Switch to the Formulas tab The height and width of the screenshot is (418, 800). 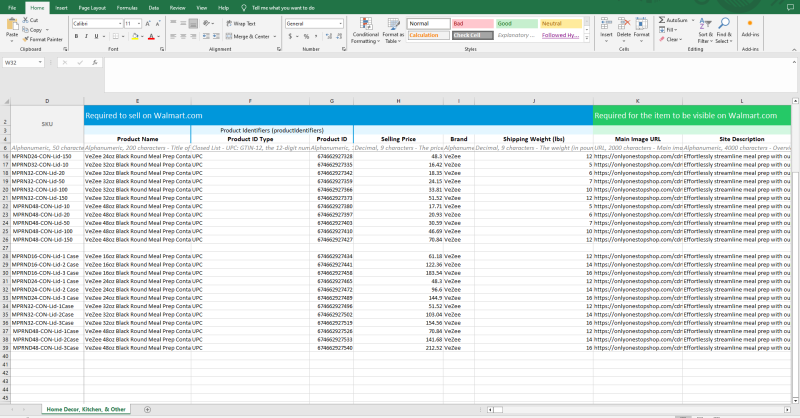[127, 8]
